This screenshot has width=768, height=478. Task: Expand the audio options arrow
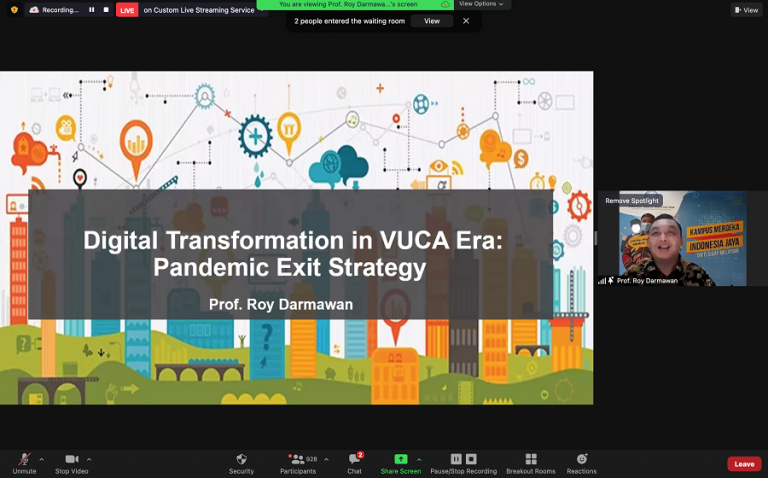[x=41, y=459]
